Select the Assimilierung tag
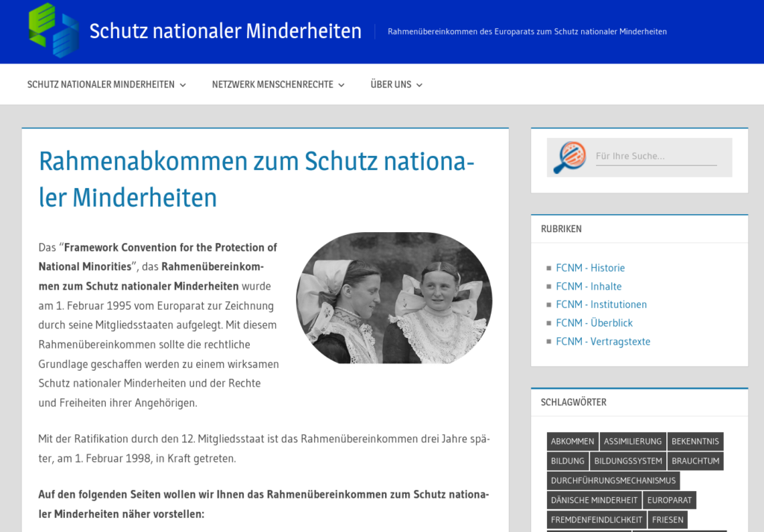Screen dimensions: 764x532 [x=633, y=442]
